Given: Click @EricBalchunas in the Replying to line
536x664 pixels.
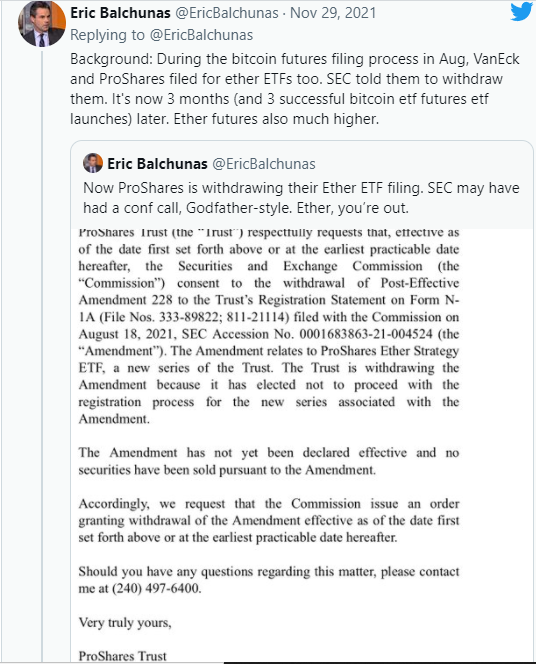Looking at the screenshot, I should pyautogui.click(x=202, y=35).
